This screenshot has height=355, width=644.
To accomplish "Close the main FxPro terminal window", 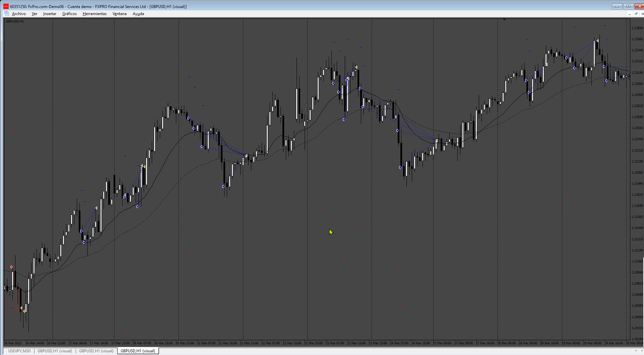I will (639, 6).
